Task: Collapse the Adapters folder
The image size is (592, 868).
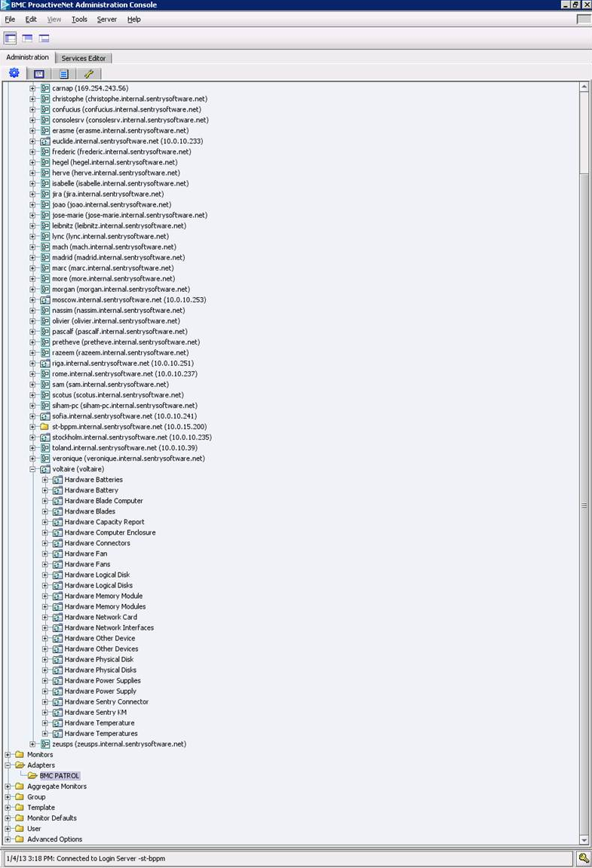Action: click(8, 765)
